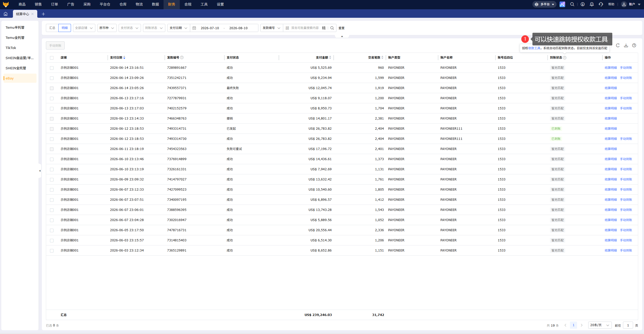Screen dimensions: 644x334
Task: Collapse the filter panel arrow
Action: click(x=342, y=36)
